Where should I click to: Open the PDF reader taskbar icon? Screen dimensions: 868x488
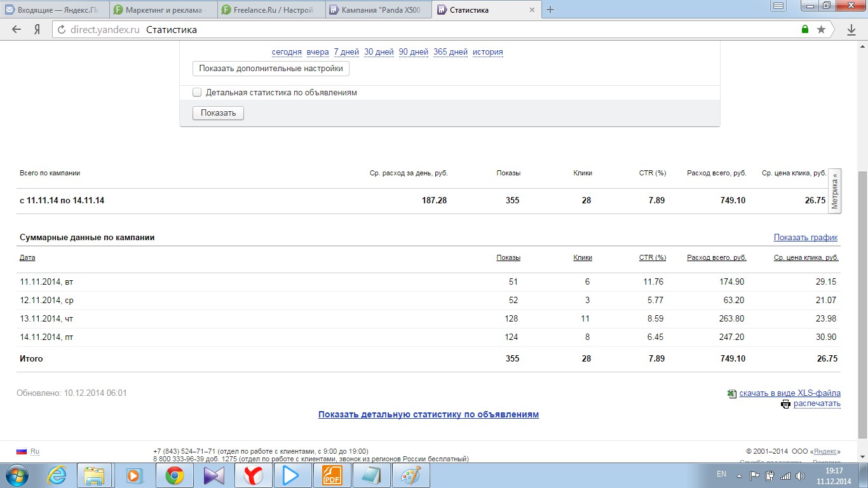tap(331, 475)
